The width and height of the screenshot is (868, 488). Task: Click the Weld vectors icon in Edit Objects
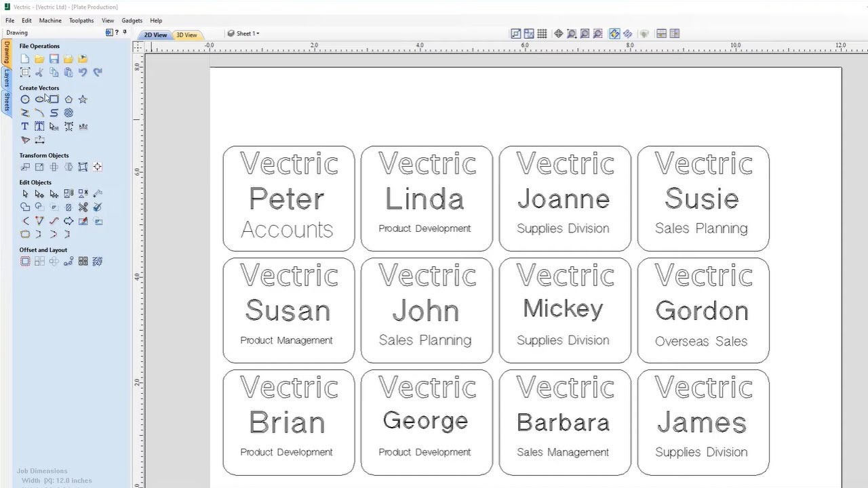25,207
